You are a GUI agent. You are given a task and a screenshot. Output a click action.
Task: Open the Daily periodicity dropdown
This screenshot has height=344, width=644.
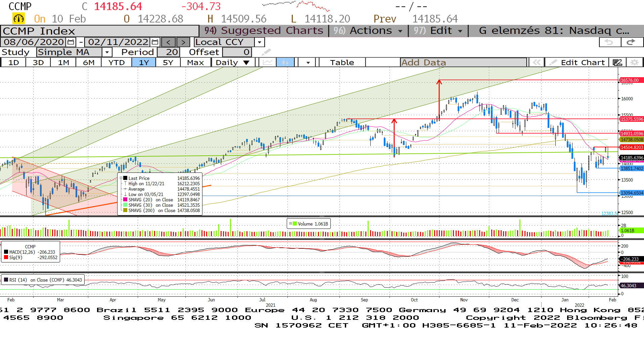(246, 62)
